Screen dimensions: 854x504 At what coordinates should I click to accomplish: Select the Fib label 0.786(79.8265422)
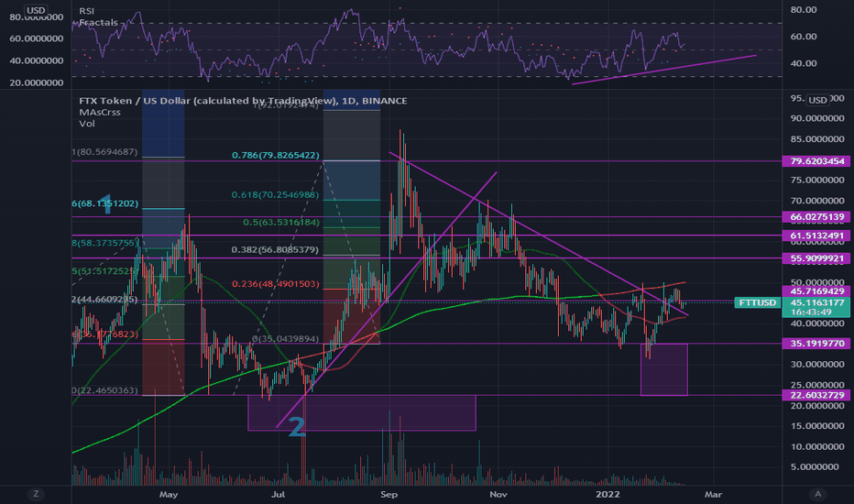[276, 155]
